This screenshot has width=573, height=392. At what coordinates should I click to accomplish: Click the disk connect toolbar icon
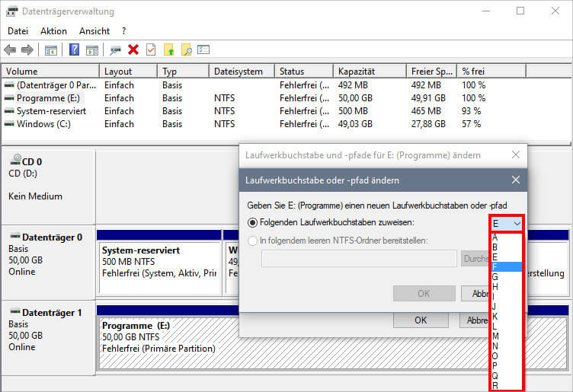point(115,49)
